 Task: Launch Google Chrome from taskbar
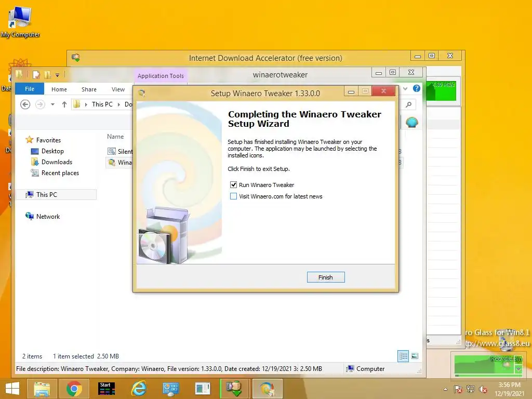click(x=74, y=389)
